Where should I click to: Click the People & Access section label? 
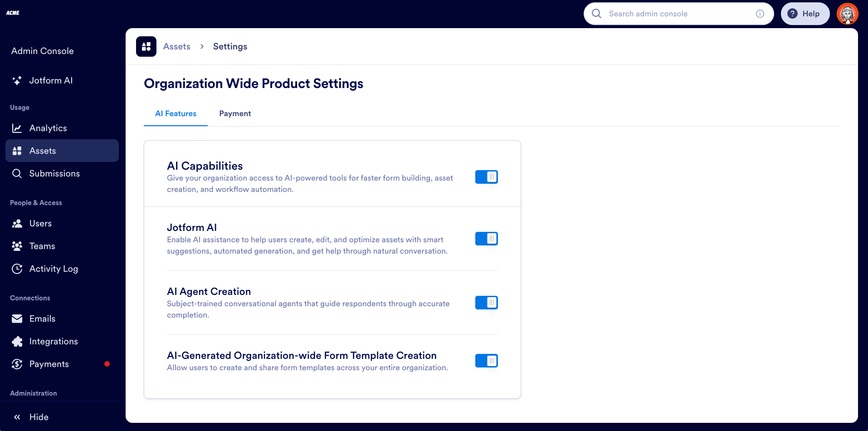(x=36, y=203)
